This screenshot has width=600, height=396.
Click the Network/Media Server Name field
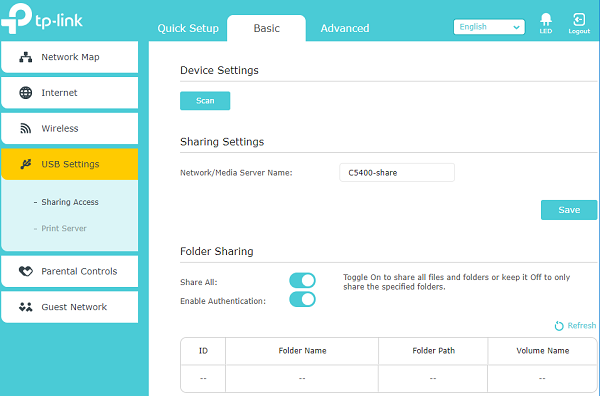click(x=397, y=173)
